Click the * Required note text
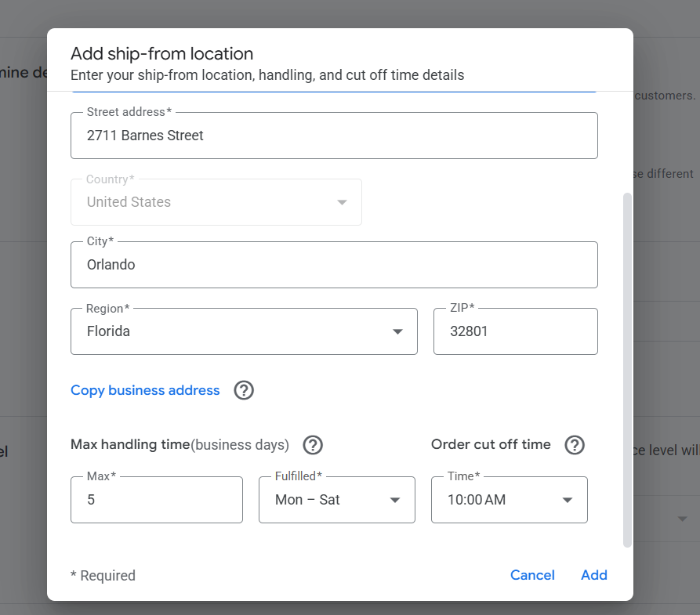The height and width of the screenshot is (615, 700). click(x=103, y=575)
